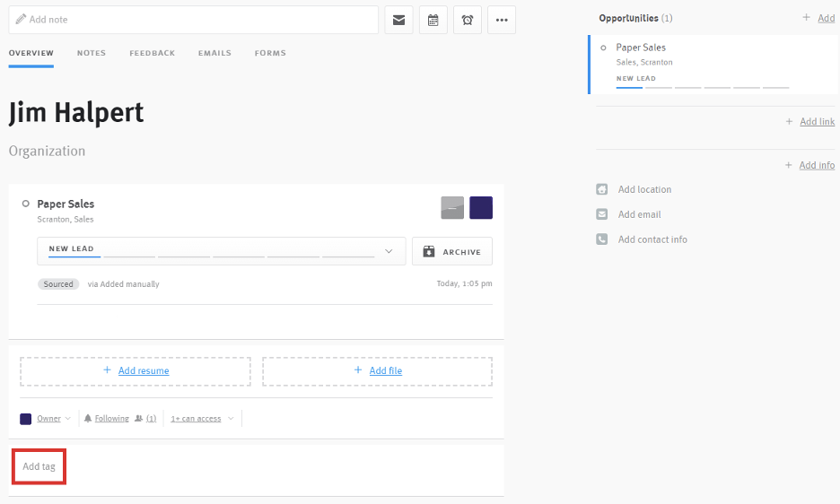Viewport: 840px width, 504px height.
Task: Click the Archive button
Action: click(452, 251)
